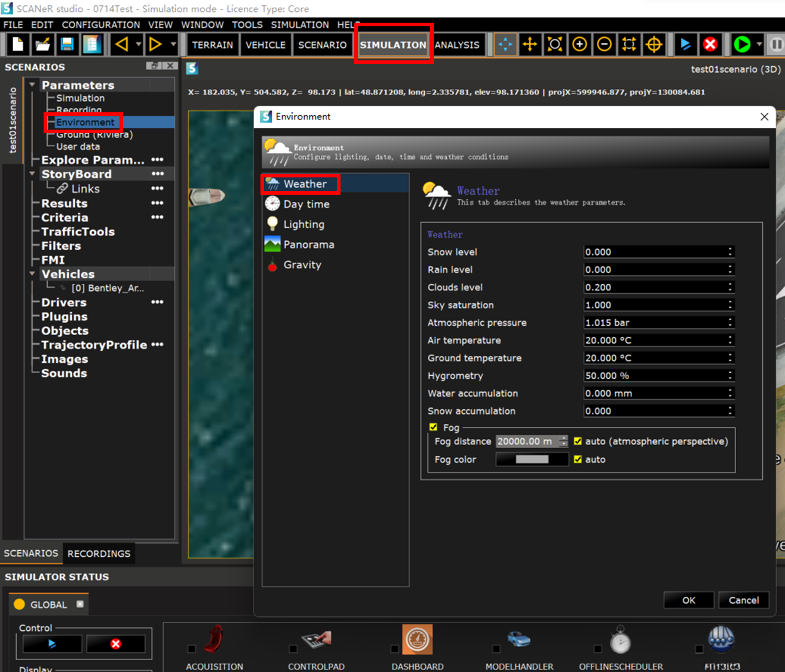The image size is (785, 672).
Task: Click the red stop button under Control
Action: tap(116, 644)
